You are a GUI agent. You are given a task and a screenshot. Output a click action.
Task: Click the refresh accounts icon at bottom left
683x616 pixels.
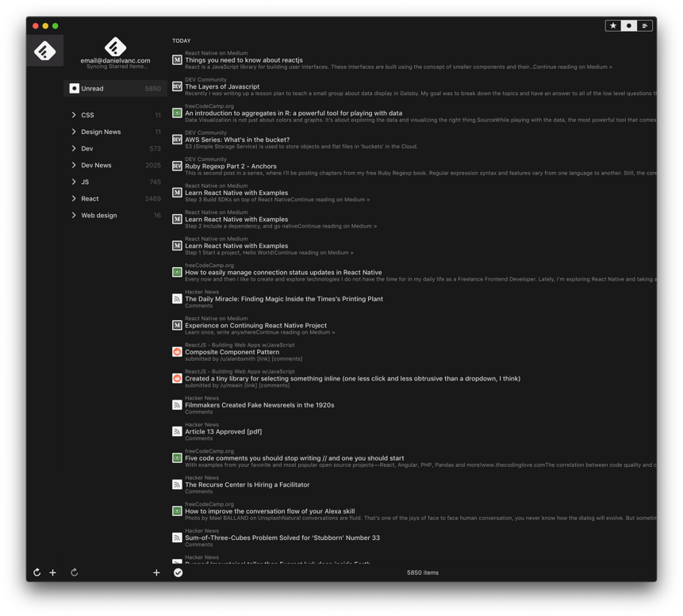tap(37, 572)
